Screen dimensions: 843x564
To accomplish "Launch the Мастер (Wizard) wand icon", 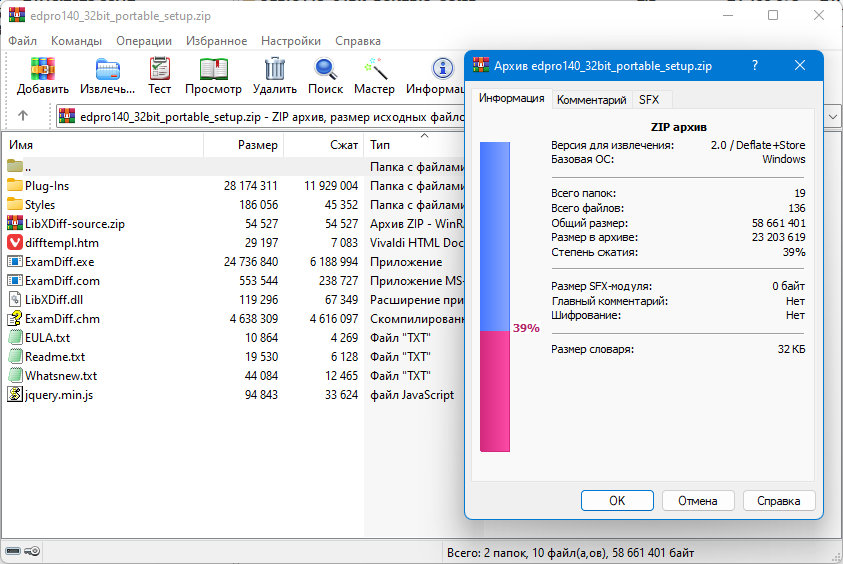I will tap(375, 69).
